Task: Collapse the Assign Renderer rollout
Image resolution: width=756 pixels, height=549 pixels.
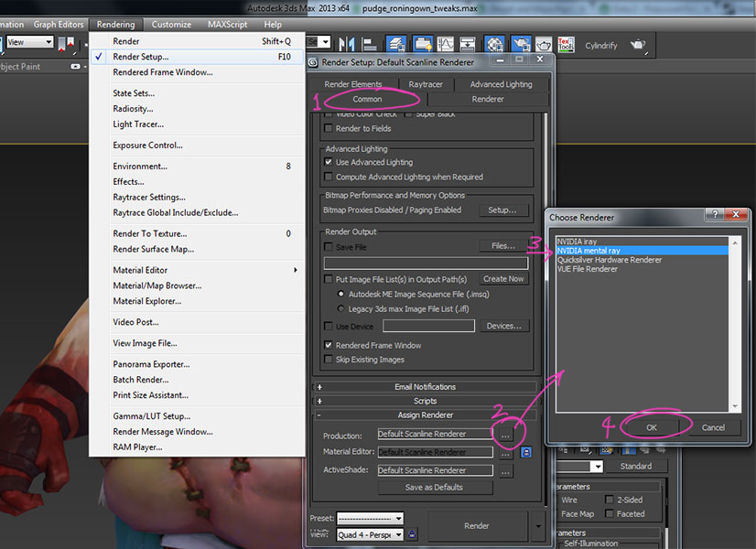Action: [425, 414]
